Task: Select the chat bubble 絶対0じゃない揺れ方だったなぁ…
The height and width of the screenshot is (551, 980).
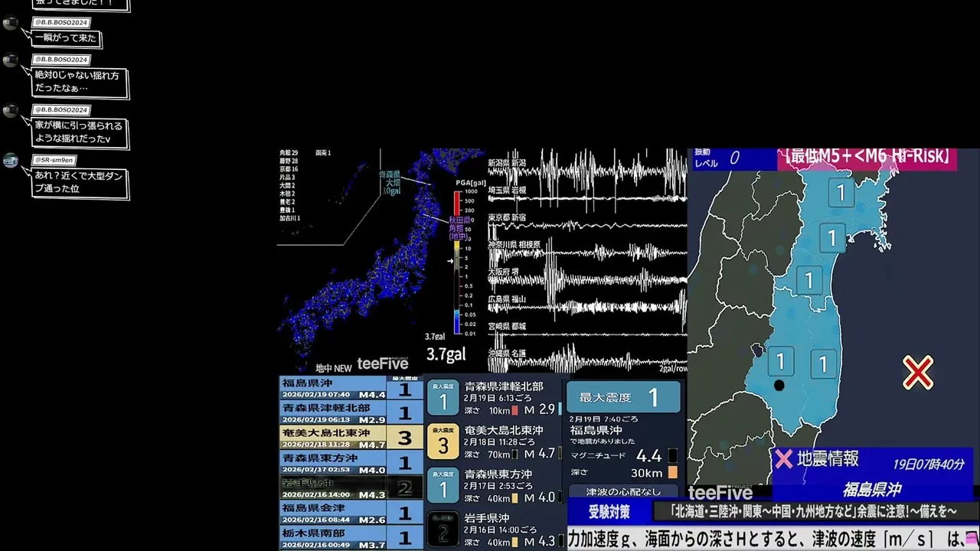Action: click(79, 83)
